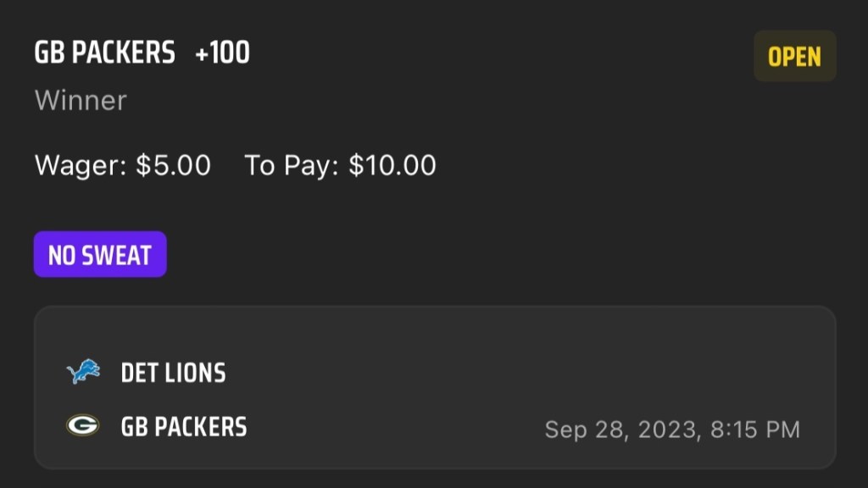
Task: Open GB PACKERS team name beside Packers logo
Action: [184, 426]
